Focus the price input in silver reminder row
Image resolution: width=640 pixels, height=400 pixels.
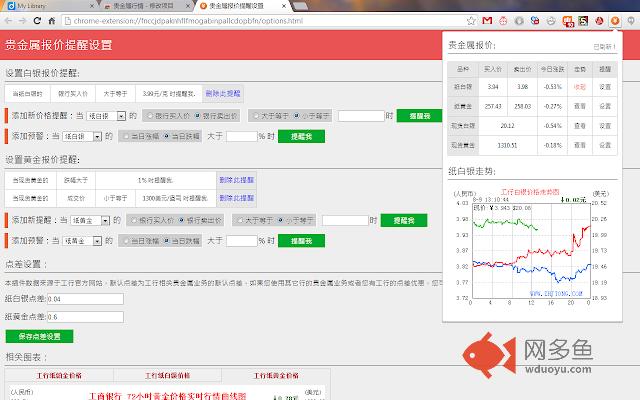361,116
